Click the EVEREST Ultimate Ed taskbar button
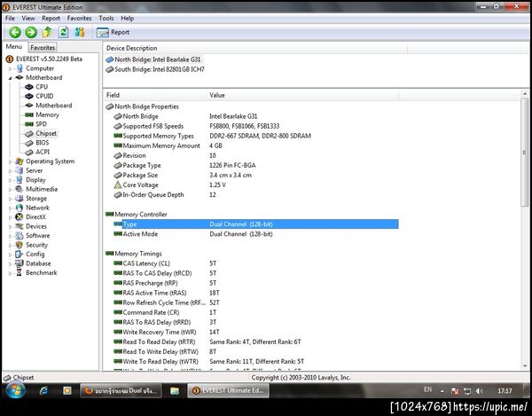This screenshot has width=532, height=416. pyautogui.click(x=229, y=391)
